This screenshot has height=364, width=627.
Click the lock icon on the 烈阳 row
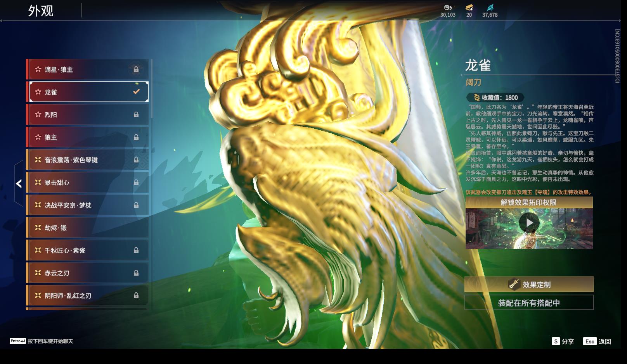point(136,115)
